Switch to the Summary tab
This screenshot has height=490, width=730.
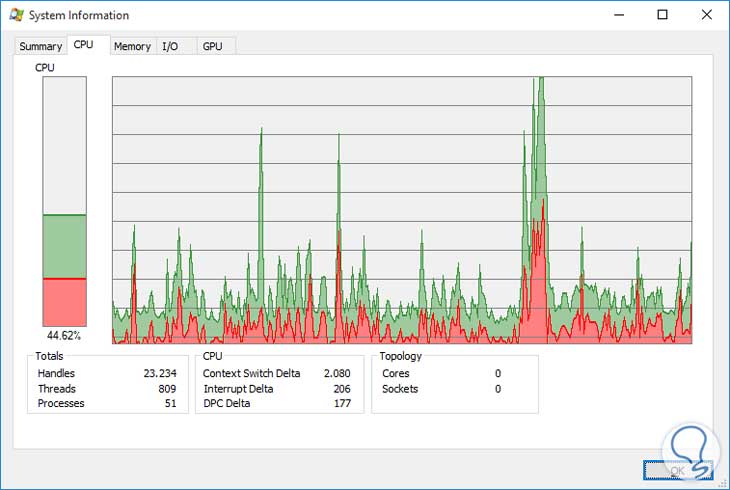(x=41, y=46)
